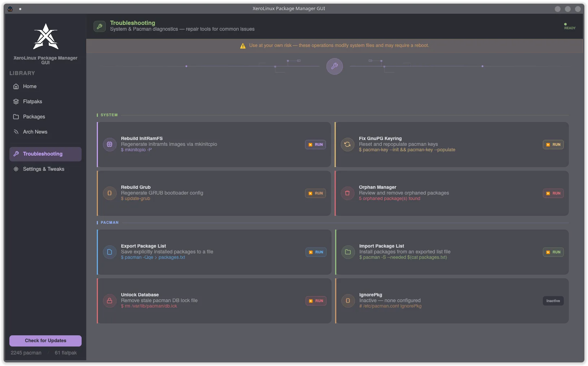588x366 pixels.
Task: Click the '$ pacman -S --needed' command text
Action: tap(403, 257)
